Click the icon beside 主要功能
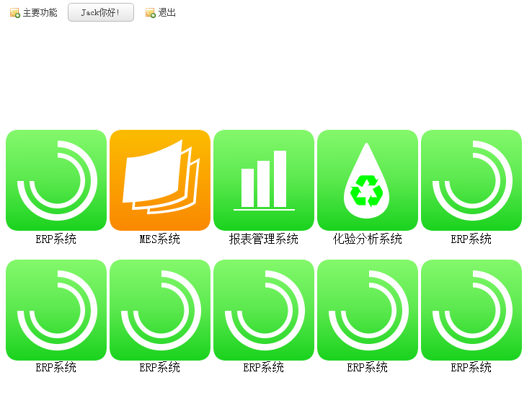The height and width of the screenshot is (406, 532). coord(15,13)
